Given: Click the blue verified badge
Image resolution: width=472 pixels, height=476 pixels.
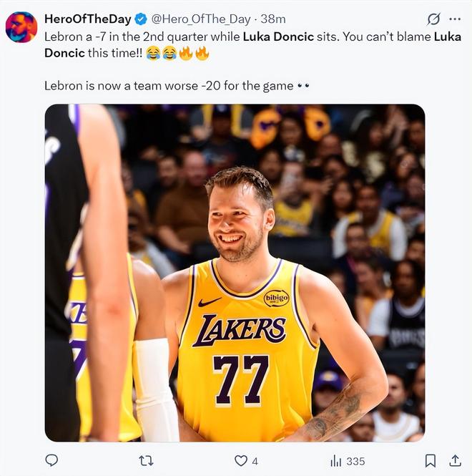Looking at the screenshot, I should coord(141,19).
